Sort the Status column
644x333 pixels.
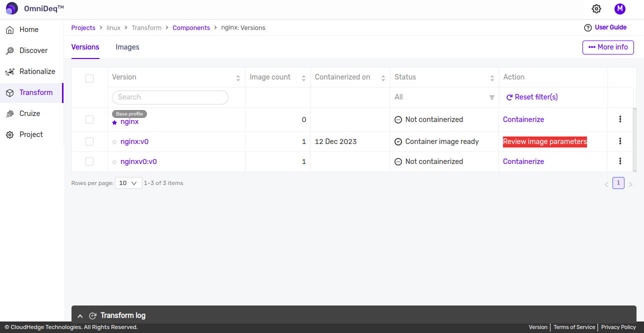coord(492,77)
